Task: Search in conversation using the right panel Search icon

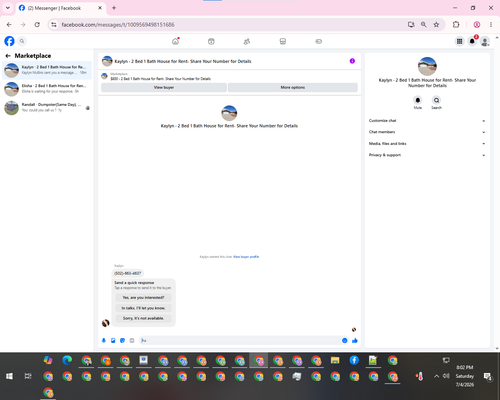Action: click(x=436, y=100)
